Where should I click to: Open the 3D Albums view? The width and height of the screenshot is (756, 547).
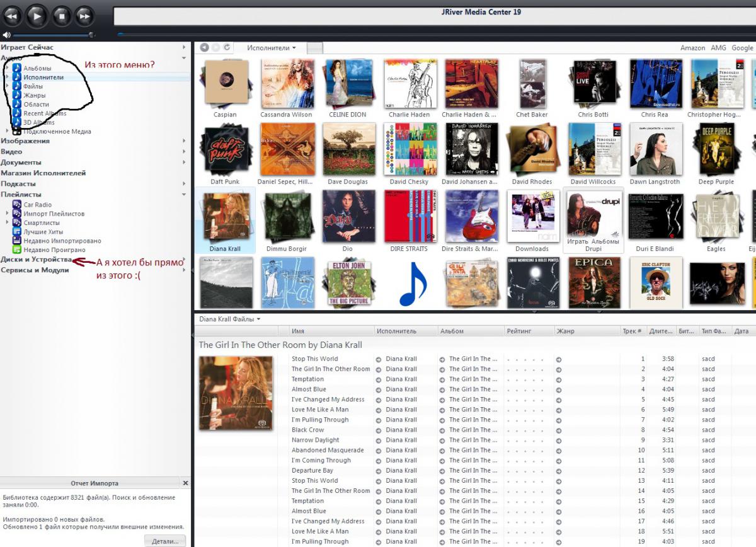tap(38, 122)
